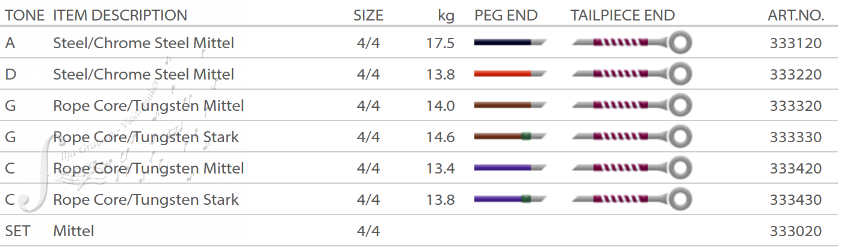Click the tailpiece end icon in D string row

point(631,74)
